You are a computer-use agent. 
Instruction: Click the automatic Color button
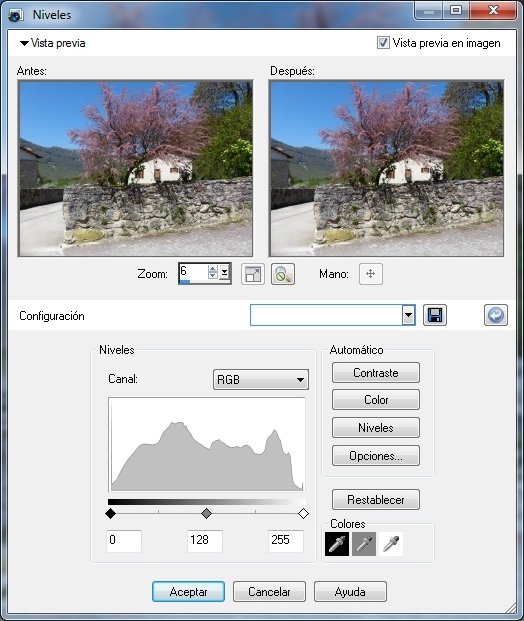375,400
